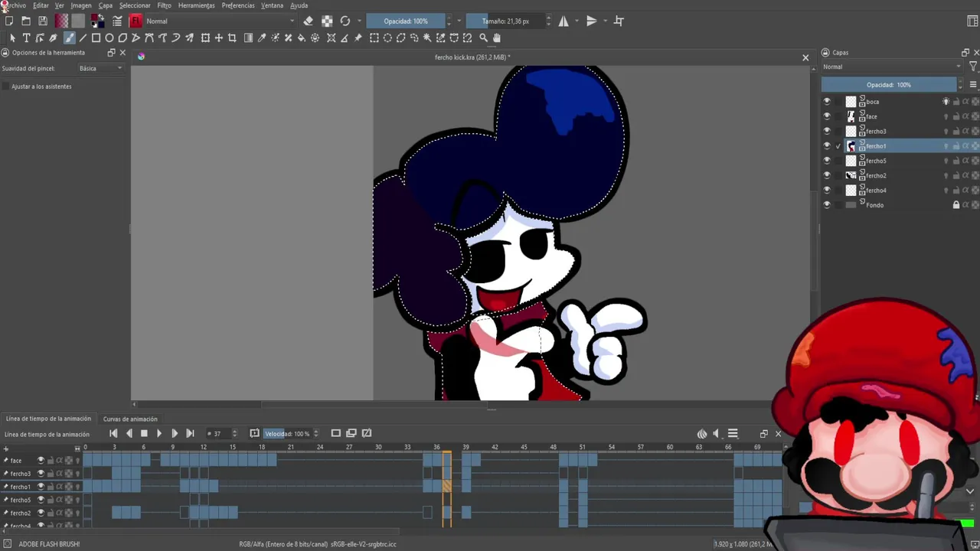Select the transform tool

click(205, 37)
